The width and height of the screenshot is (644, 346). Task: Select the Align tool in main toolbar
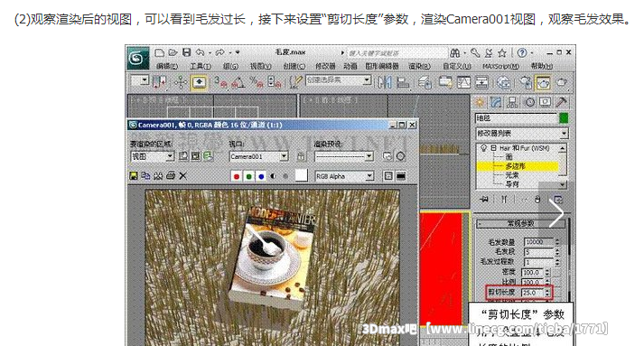click(x=403, y=82)
